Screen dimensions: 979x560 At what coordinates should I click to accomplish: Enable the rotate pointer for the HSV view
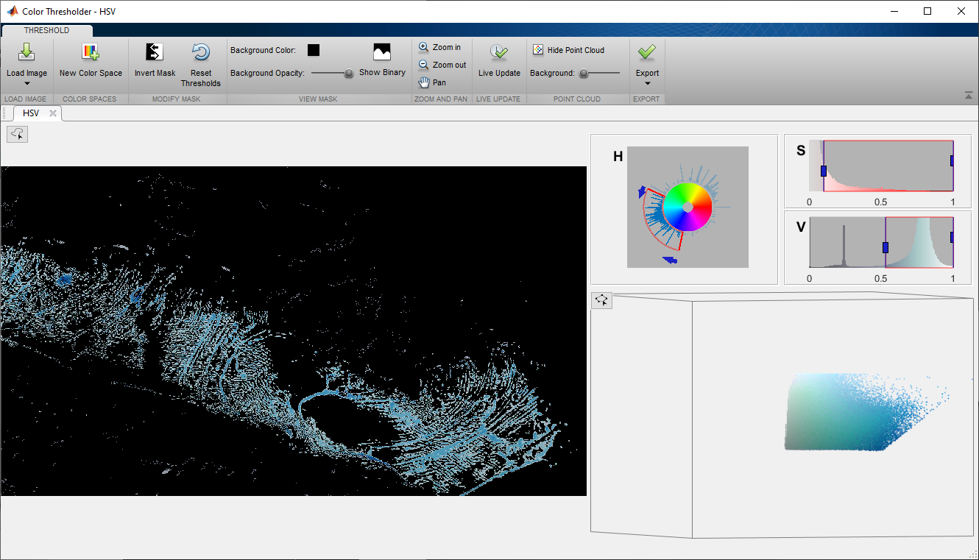pyautogui.click(x=17, y=134)
